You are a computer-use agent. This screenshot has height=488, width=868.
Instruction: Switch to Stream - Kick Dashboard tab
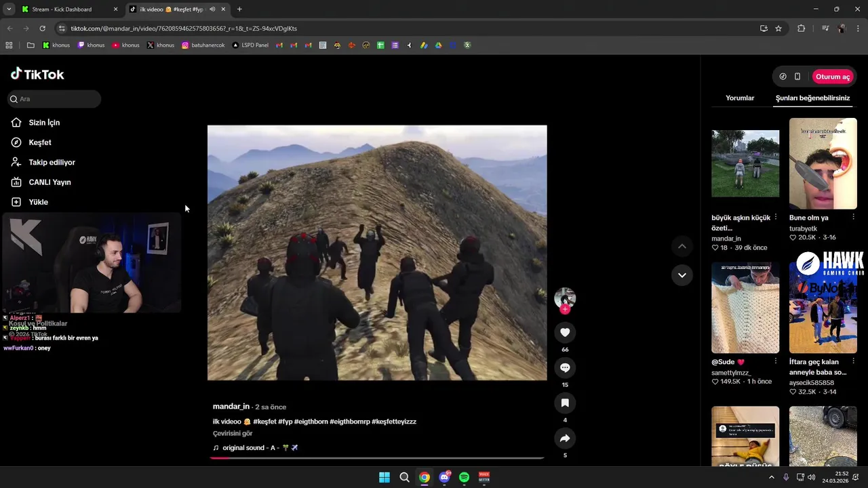point(62,9)
